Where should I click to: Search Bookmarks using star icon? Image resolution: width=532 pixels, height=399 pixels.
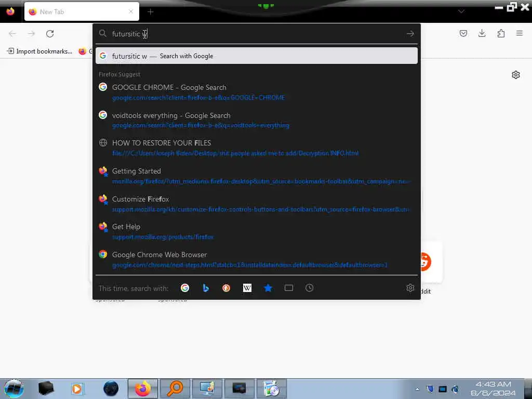pyautogui.click(x=268, y=288)
